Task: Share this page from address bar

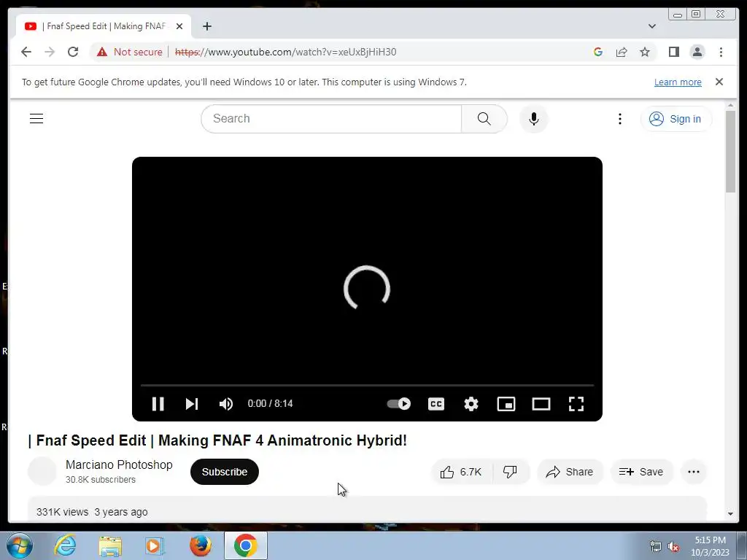Action: [x=622, y=52]
